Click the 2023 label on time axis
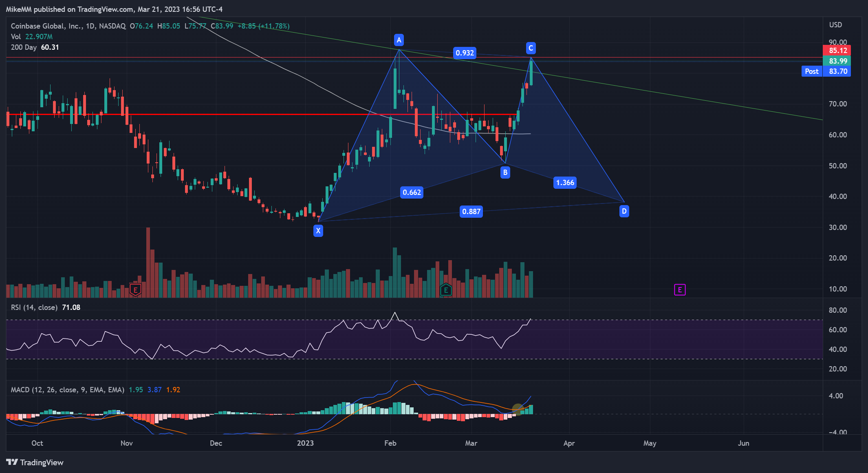The width and height of the screenshot is (868, 473). pos(305,443)
